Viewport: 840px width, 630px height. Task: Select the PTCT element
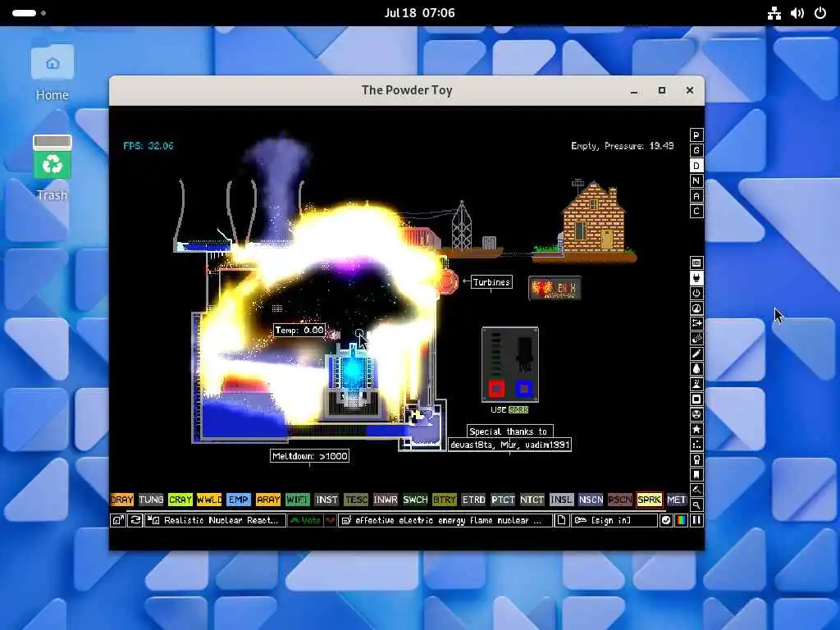click(503, 500)
